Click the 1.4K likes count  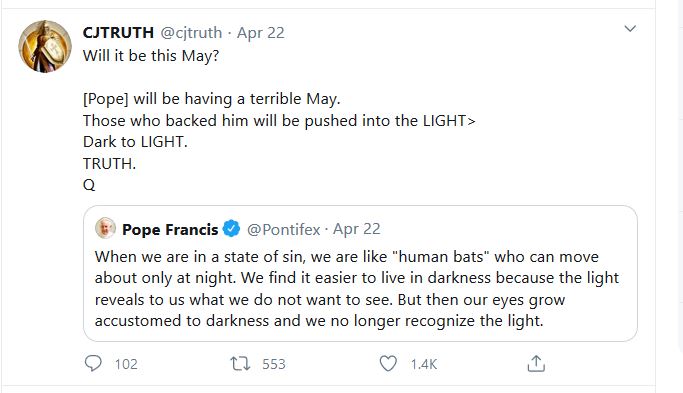coord(423,364)
